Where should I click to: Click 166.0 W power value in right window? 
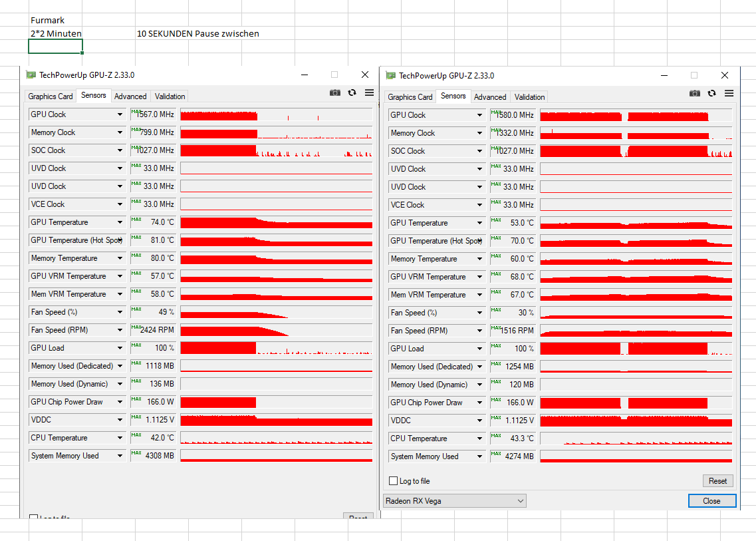[x=513, y=403]
